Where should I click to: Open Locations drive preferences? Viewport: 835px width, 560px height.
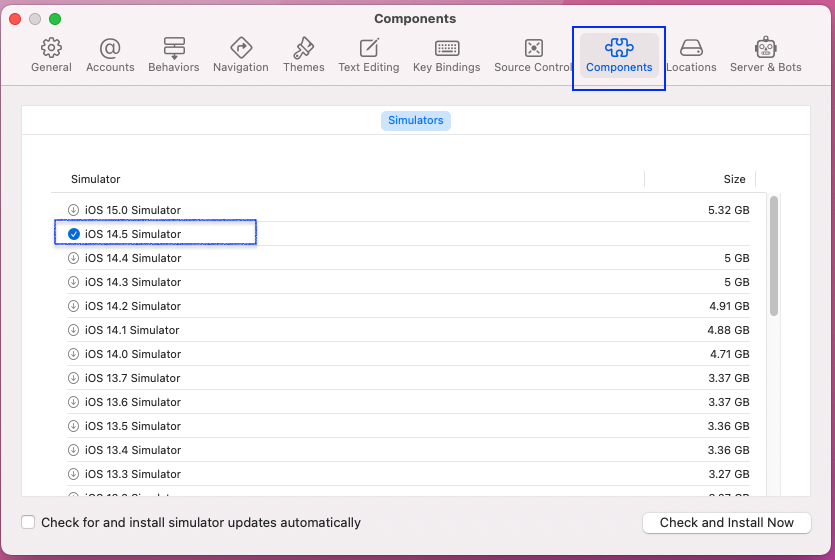click(x=691, y=55)
